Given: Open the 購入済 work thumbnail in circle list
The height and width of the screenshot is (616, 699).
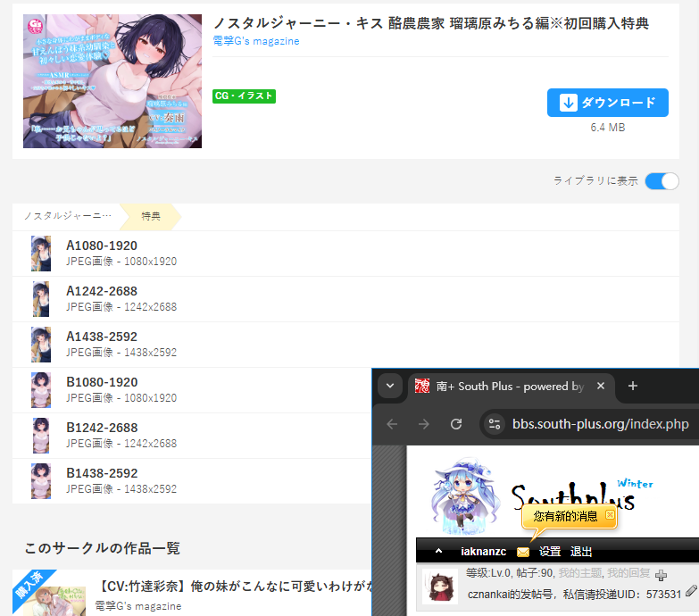Looking at the screenshot, I should click(49, 593).
